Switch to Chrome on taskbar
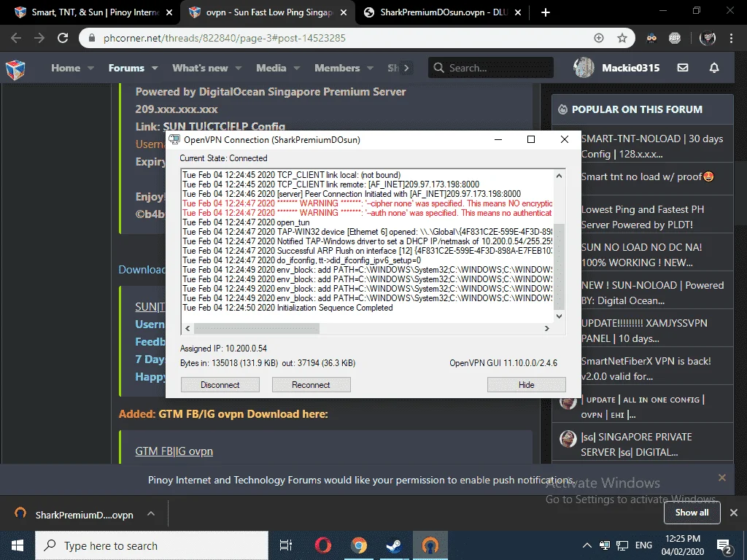Screen dimensions: 747x560 click(x=359, y=545)
